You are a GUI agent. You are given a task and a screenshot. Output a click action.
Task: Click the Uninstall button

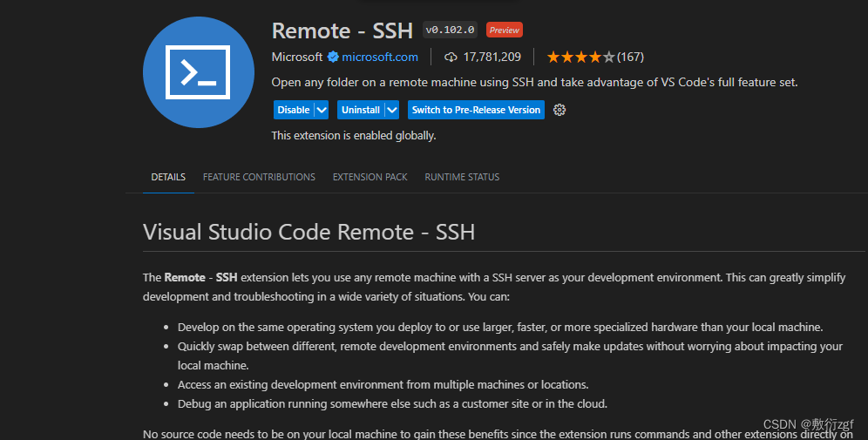(x=361, y=110)
